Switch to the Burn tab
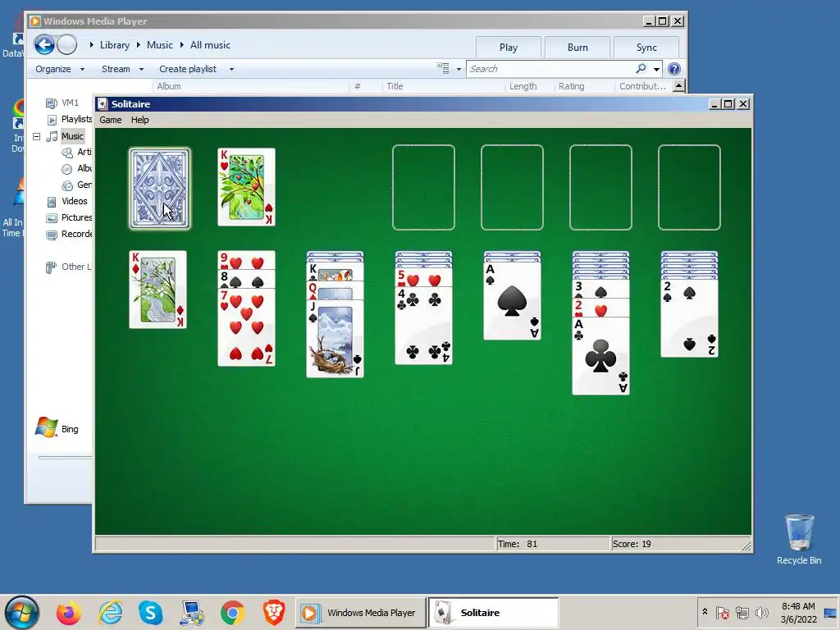Image resolution: width=840 pixels, height=630 pixels. click(577, 47)
